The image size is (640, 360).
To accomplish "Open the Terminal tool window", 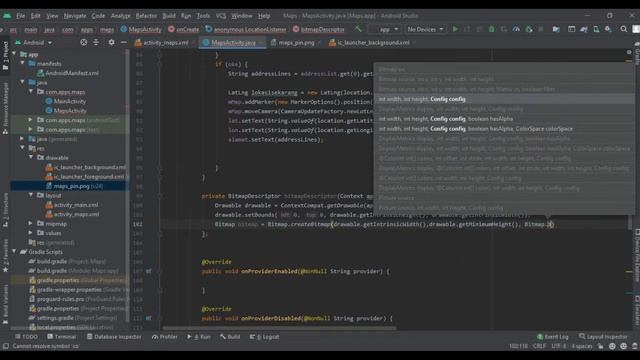I will click(x=62, y=337).
